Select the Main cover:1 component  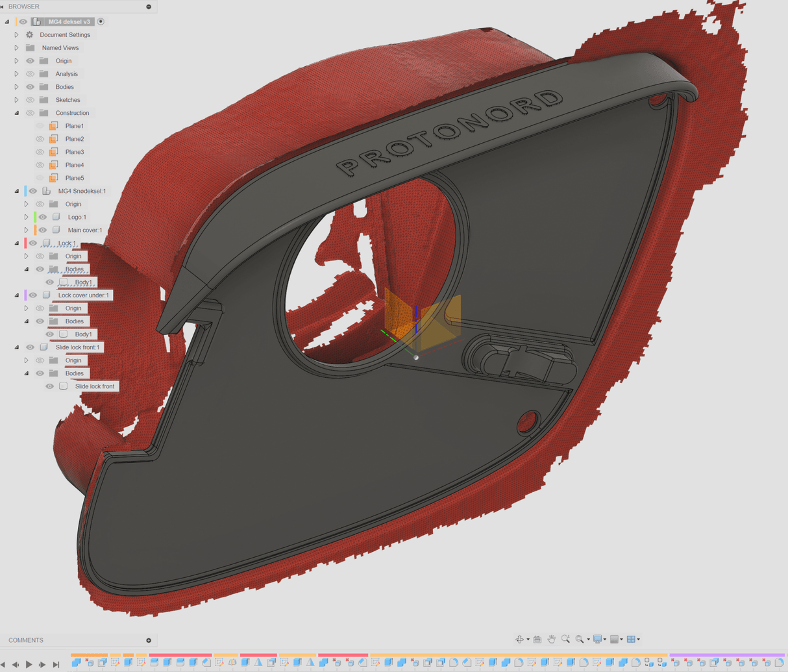tap(84, 230)
